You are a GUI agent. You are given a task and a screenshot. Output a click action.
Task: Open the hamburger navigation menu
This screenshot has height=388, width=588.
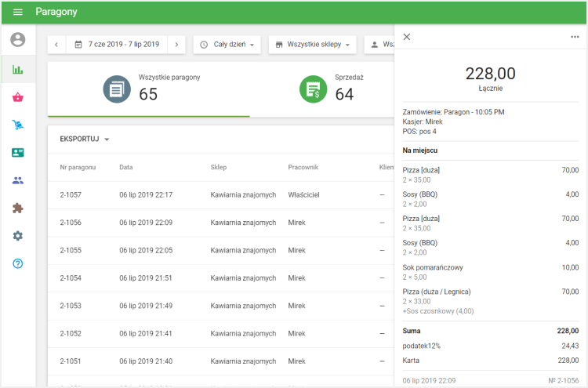(x=17, y=12)
